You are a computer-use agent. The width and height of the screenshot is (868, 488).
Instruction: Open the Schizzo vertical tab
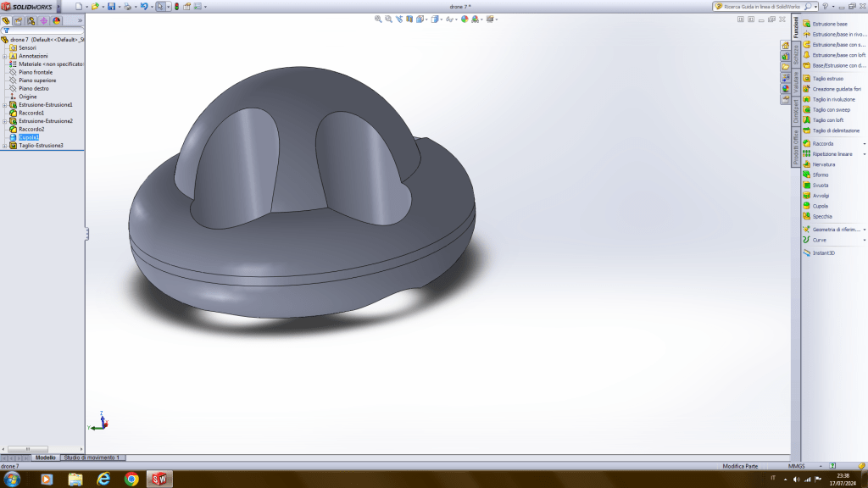[796, 55]
